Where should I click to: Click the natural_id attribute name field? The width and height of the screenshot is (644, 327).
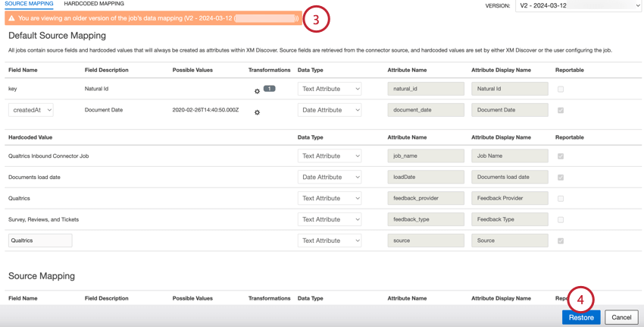(x=426, y=89)
